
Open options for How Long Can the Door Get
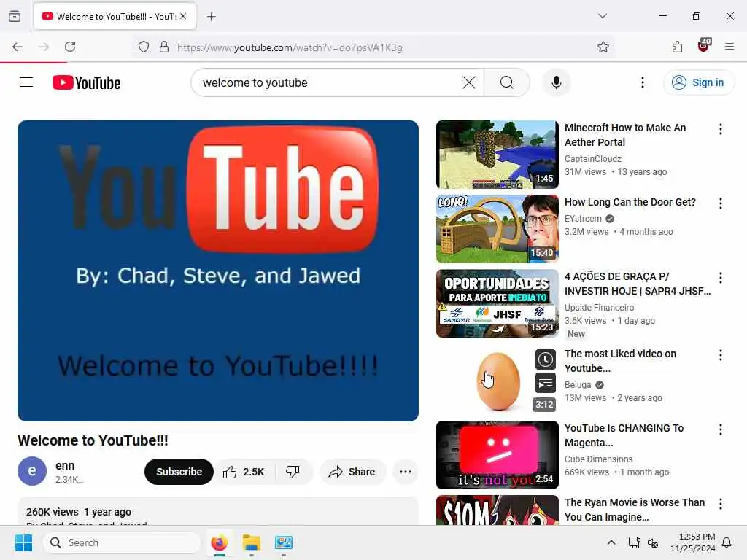tap(720, 203)
